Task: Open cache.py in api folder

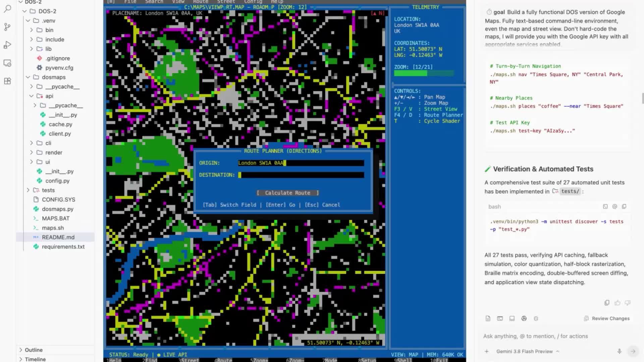Action: coord(60,124)
